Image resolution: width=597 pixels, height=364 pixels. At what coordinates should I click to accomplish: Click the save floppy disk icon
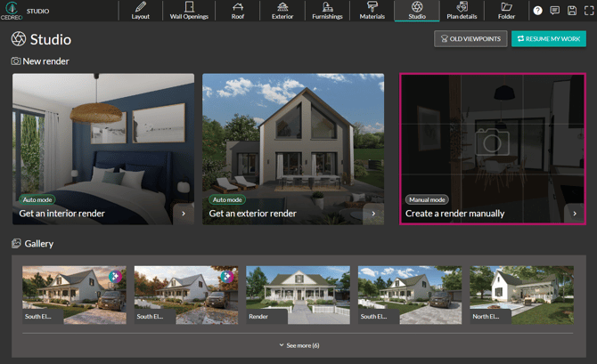click(572, 11)
